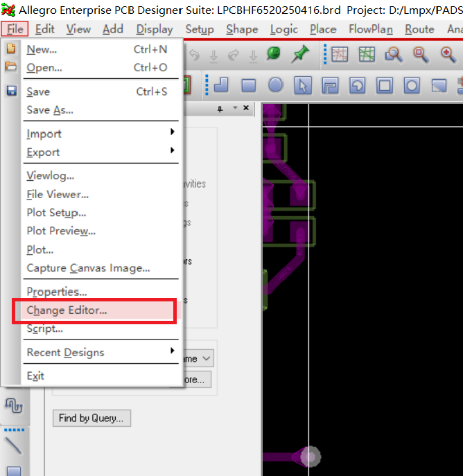Screen dimensions: 463x476
Task: Expand the Recent Designs submenu
Action: coord(101,352)
